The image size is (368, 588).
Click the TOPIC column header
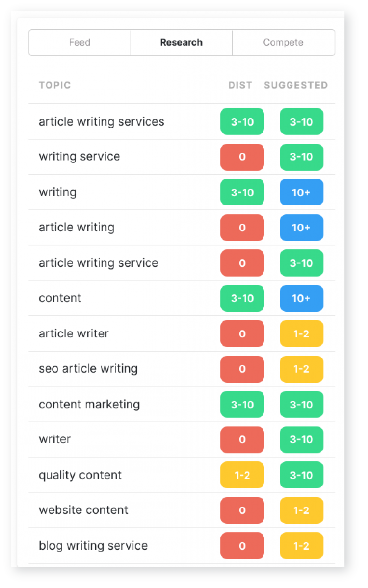(x=55, y=85)
